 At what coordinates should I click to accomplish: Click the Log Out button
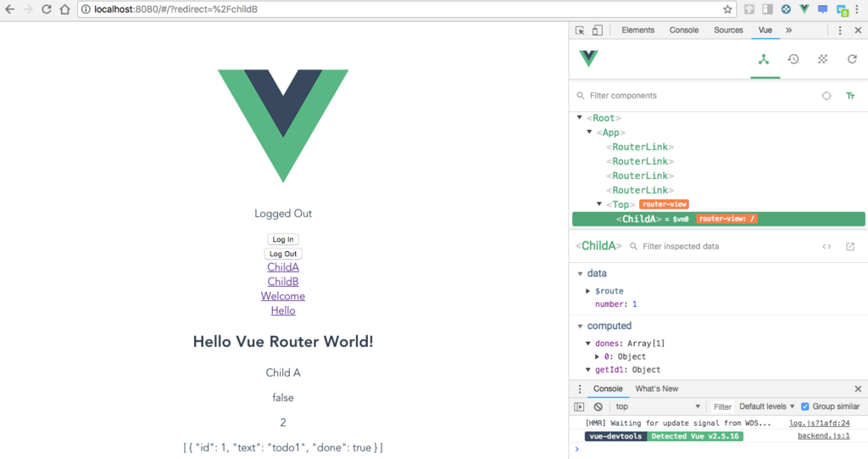click(283, 254)
